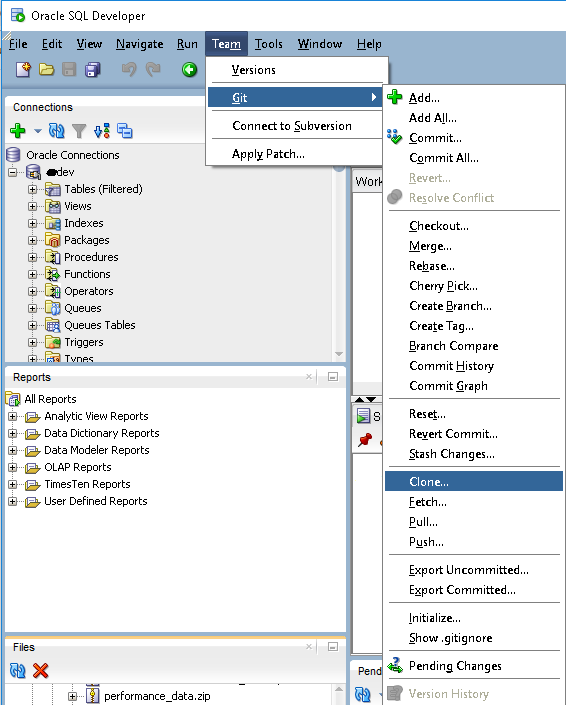
Task: Expand the Queues Tables node
Action: coord(32,326)
